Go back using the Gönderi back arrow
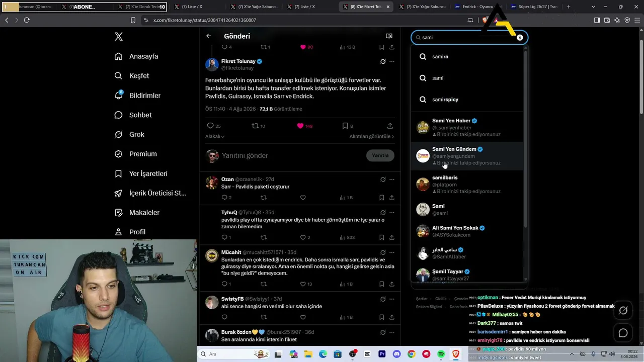Image resolution: width=644 pixels, height=362 pixels. (x=209, y=36)
